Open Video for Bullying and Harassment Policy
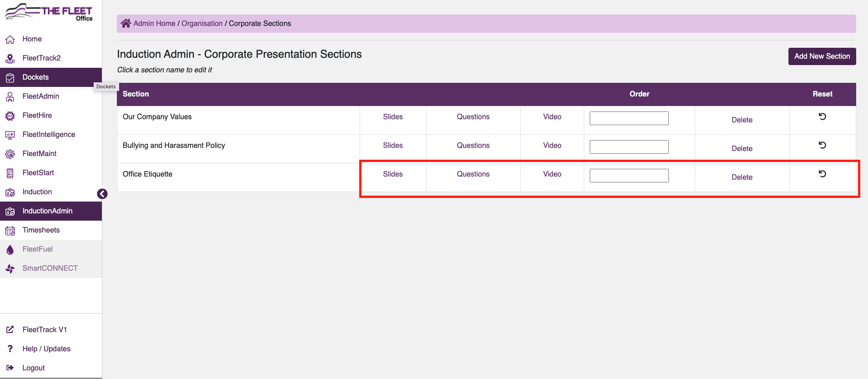Screen dimensions: 868x379 [x=552, y=145]
